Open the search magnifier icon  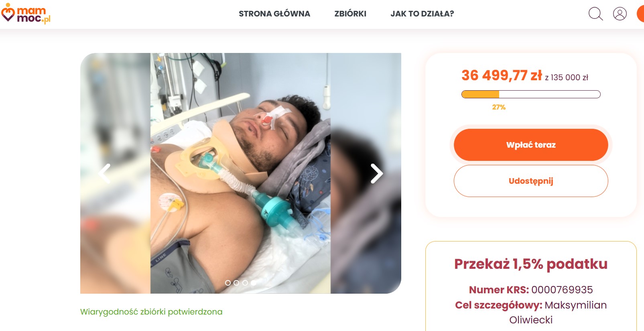click(595, 14)
